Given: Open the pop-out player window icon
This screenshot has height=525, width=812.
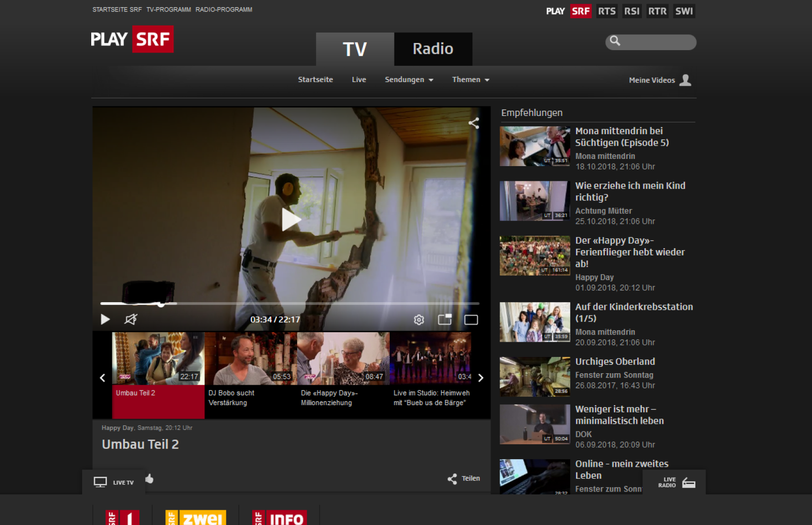Looking at the screenshot, I should click(445, 319).
